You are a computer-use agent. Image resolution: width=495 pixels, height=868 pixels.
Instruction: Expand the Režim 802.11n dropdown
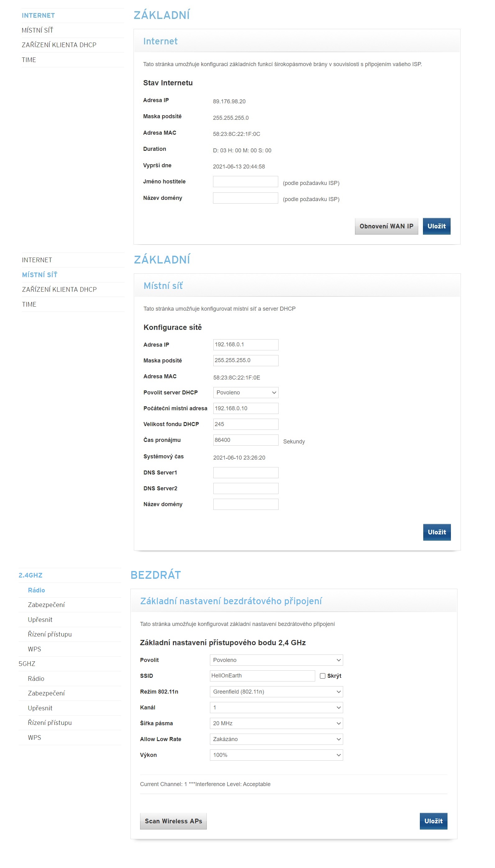[x=276, y=691]
